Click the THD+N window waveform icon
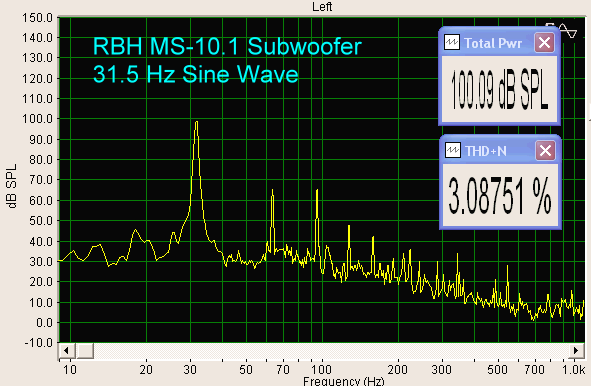 point(453,150)
